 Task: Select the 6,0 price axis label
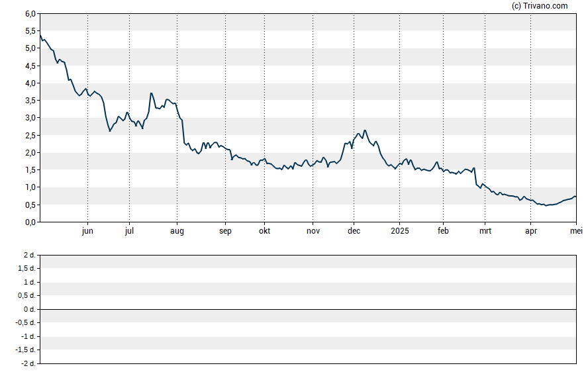click(x=30, y=14)
